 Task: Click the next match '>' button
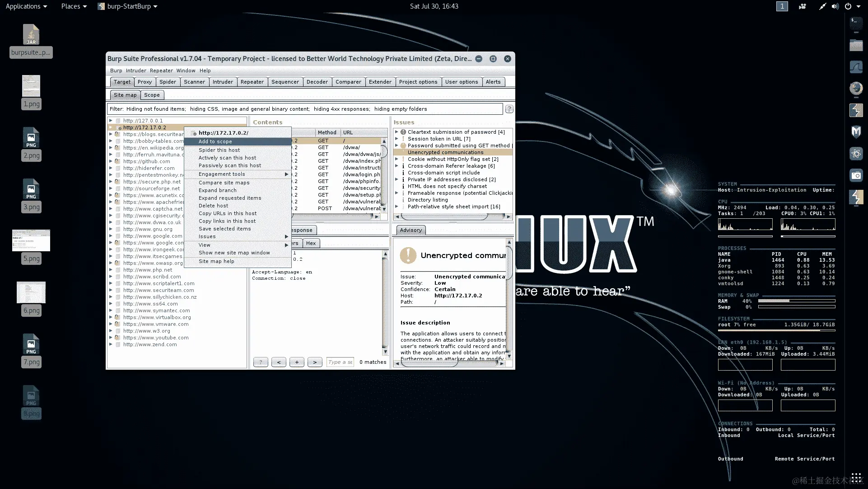point(315,362)
